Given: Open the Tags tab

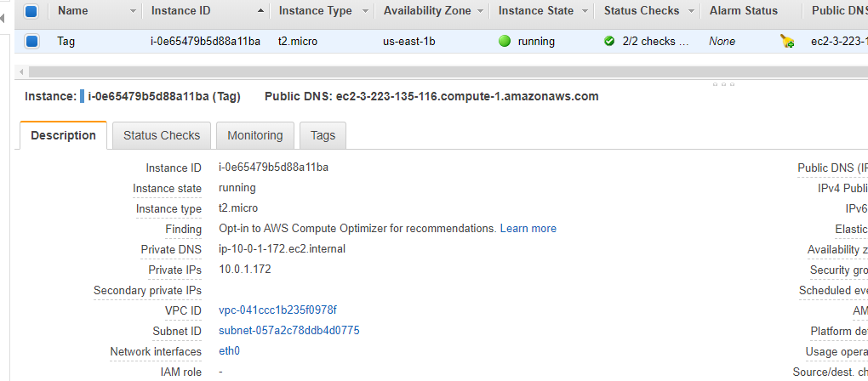Looking at the screenshot, I should [x=323, y=135].
